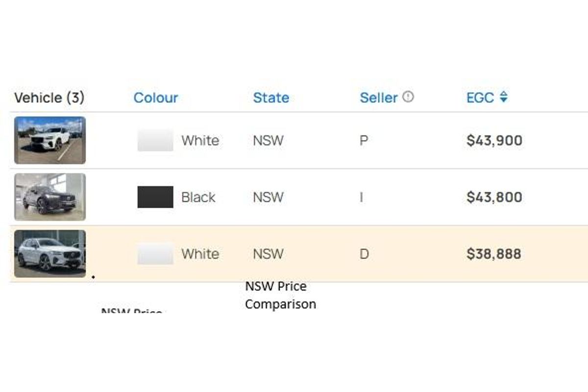Click the State column header
Viewport: 588px width, 392px height.
[x=271, y=98]
